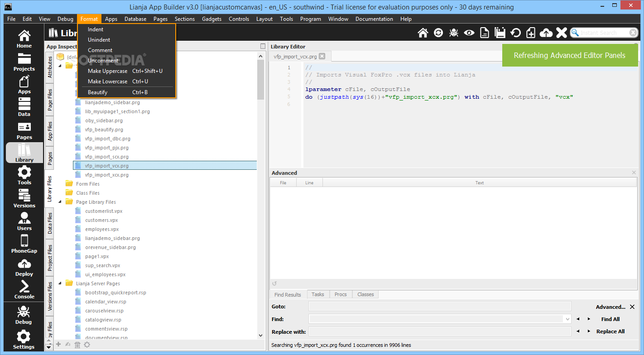Click the pencil edit icon below file tree

pos(68,345)
